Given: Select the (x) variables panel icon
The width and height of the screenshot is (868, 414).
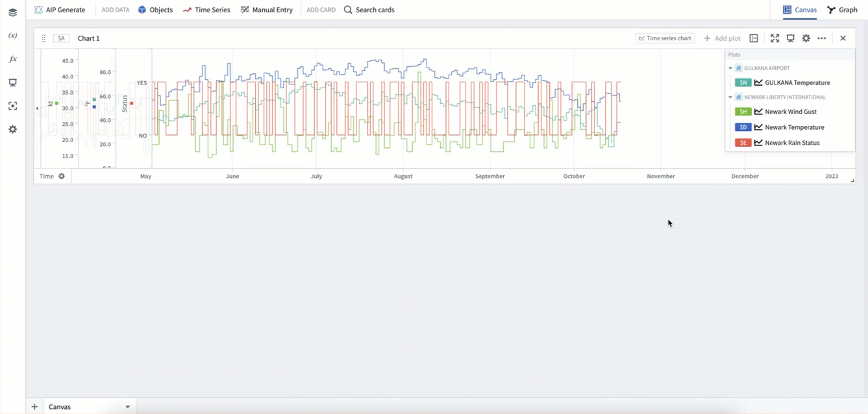Looking at the screenshot, I should (x=12, y=36).
